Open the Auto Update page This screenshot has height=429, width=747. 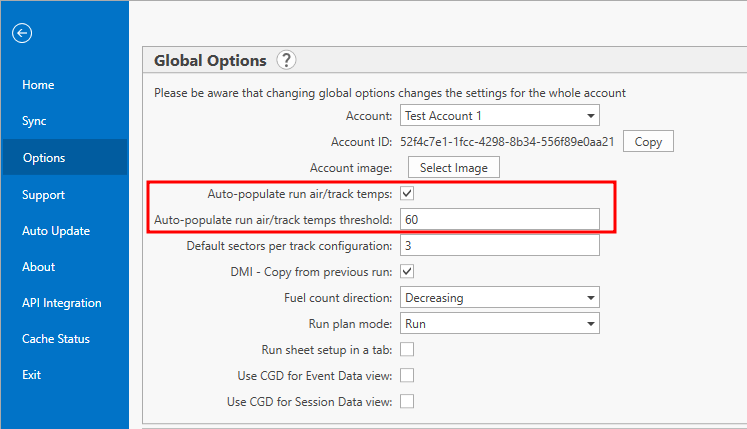click(56, 231)
